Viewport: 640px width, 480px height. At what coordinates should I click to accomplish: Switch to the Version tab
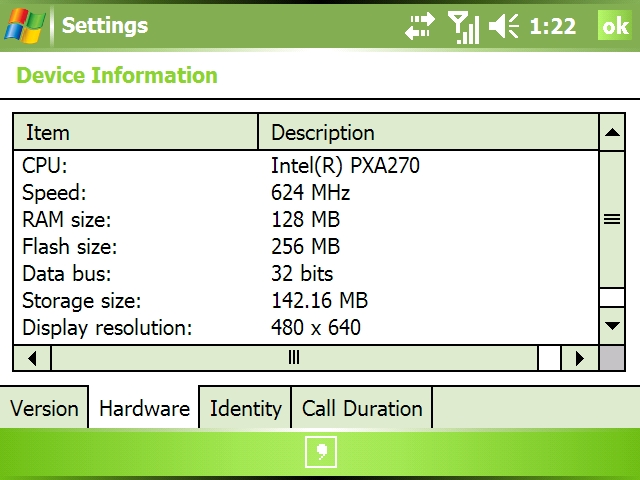coord(44,408)
